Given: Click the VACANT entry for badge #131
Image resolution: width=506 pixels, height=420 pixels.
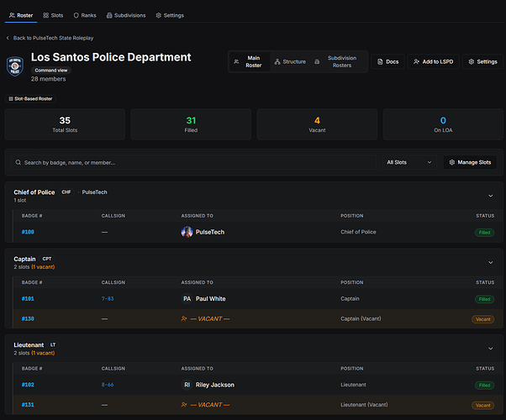Looking at the screenshot, I should pos(206,405).
